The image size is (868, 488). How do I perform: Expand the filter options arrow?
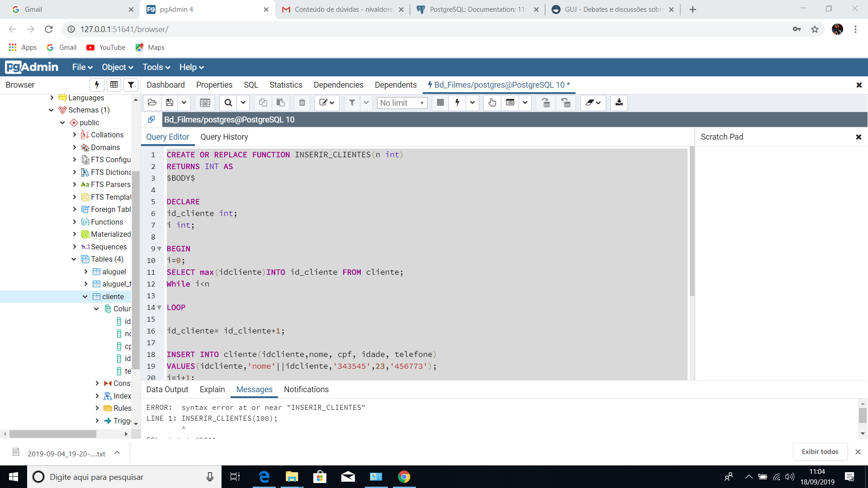pos(366,103)
